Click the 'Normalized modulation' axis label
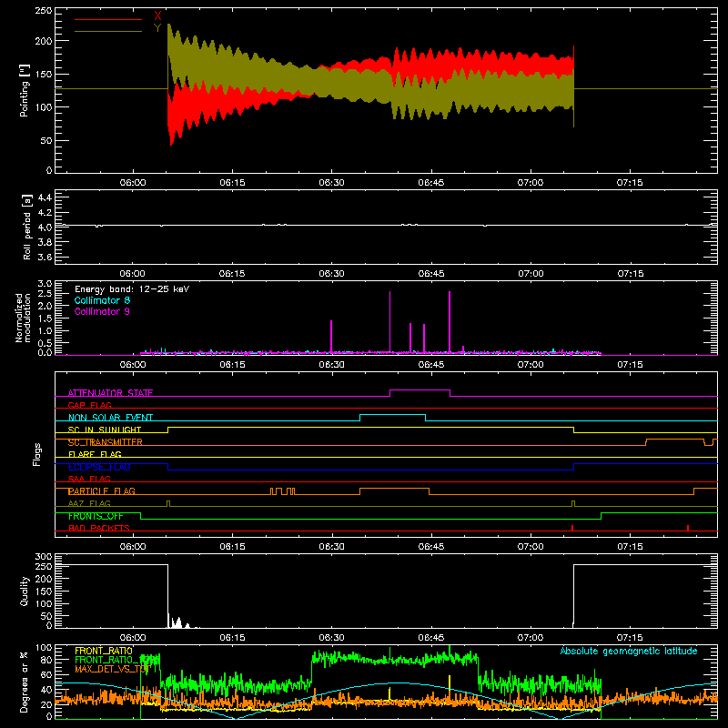This screenshot has width=728, height=728. [23, 318]
